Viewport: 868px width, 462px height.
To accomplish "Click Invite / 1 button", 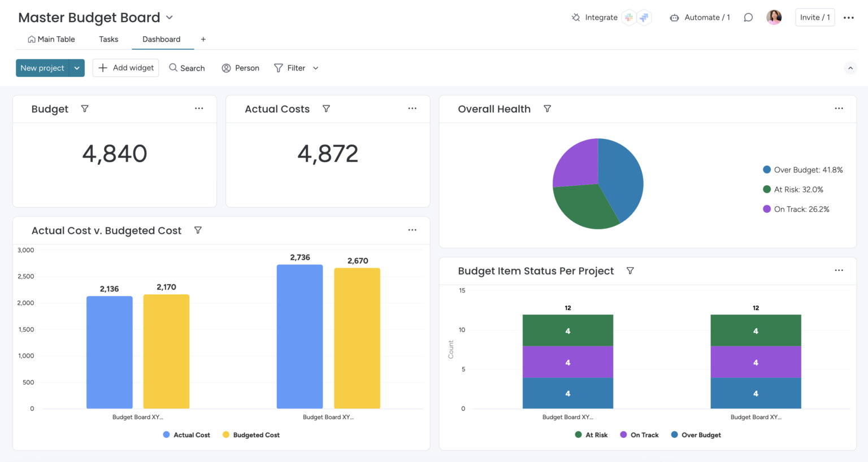I will 815,18.
